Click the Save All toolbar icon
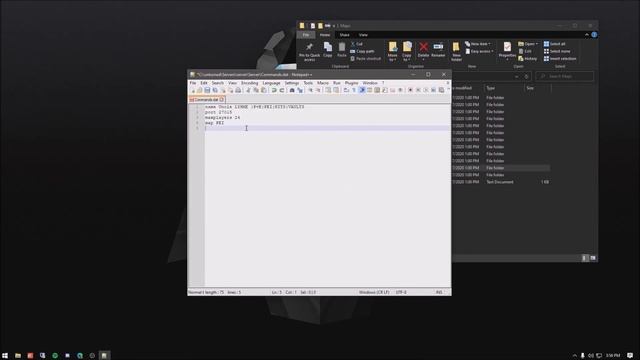This screenshot has width=640, height=360. [x=215, y=90]
